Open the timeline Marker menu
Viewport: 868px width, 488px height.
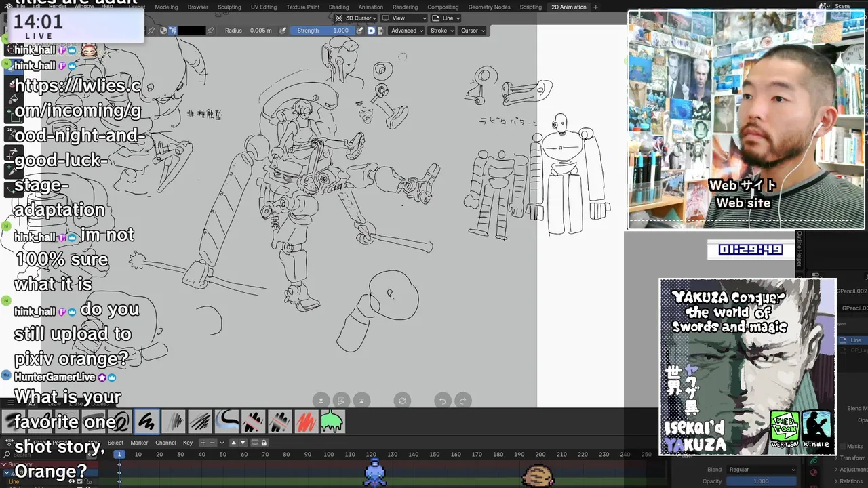(139, 443)
